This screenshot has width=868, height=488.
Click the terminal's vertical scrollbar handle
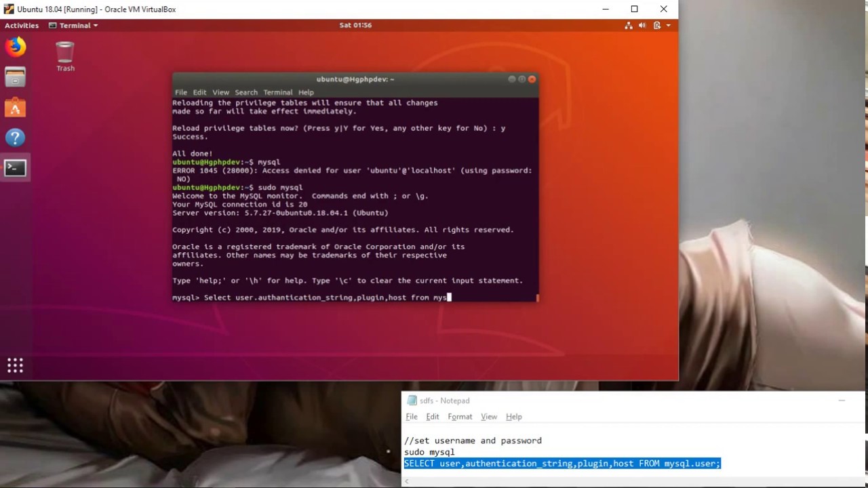[537, 297]
